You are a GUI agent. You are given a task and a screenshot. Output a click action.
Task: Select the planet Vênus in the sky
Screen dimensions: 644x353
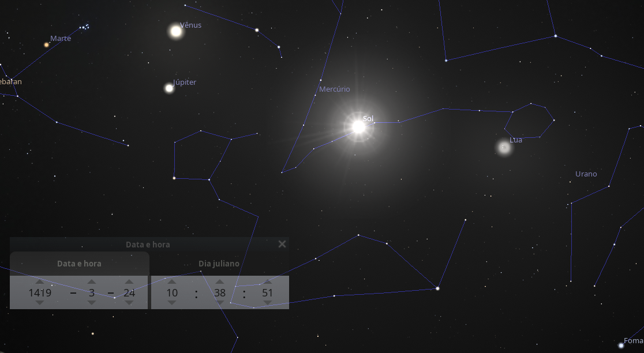pyautogui.click(x=176, y=31)
